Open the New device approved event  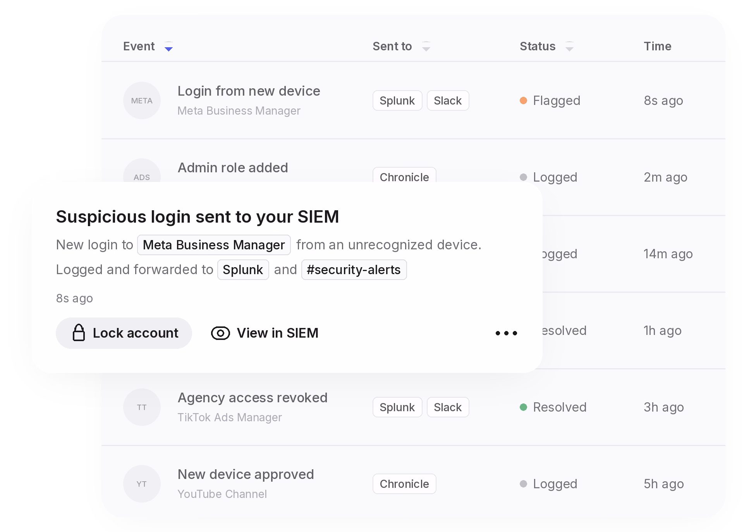point(246,474)
